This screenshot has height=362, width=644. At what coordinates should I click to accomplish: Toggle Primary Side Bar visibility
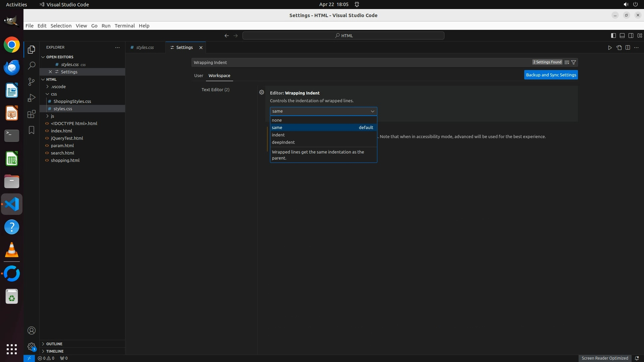pos(613,36)
